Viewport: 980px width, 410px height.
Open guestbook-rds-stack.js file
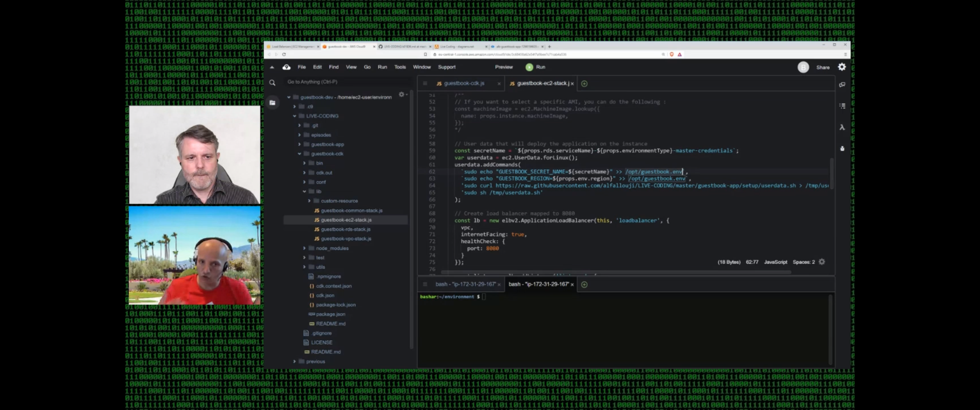point(346,229)
